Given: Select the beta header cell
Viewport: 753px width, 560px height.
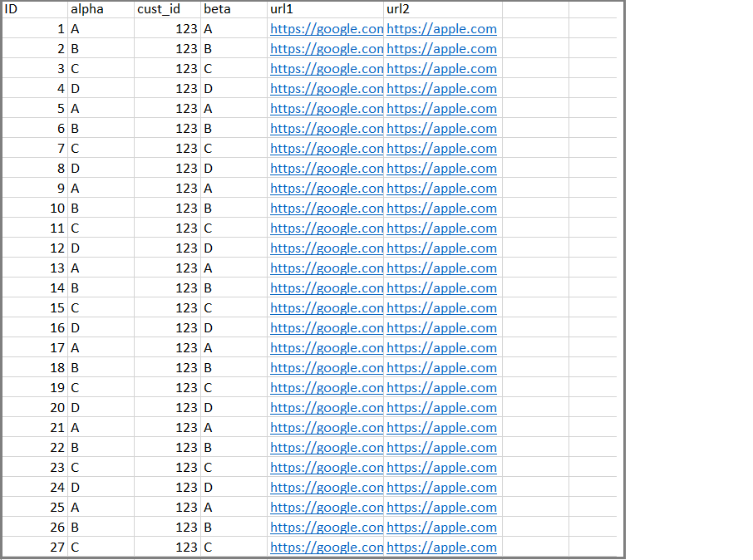Looking at the screenshot, I should click(234, 9).
